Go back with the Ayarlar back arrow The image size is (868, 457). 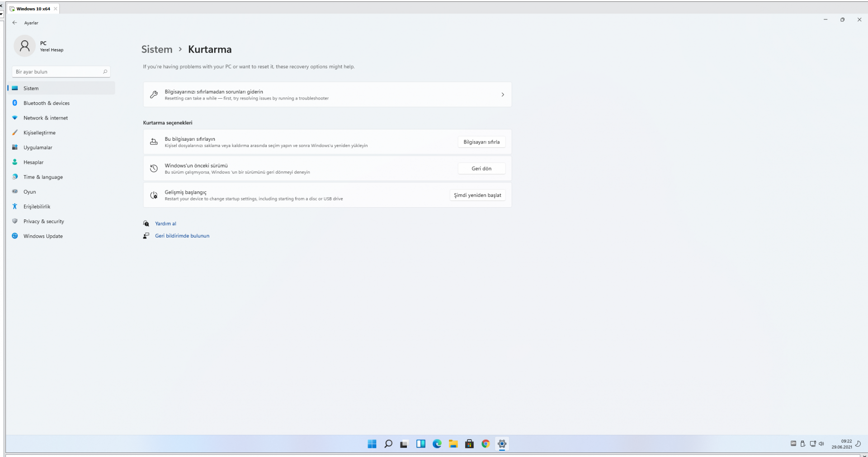(15, 23)
